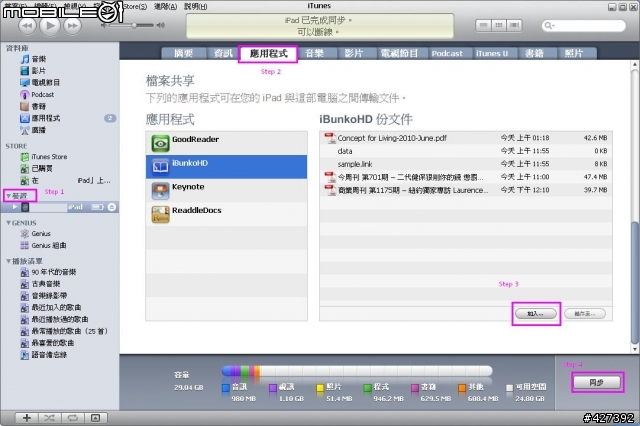Image resolution: width=640 pixels, height=426 pixels.
Task: Toggle repeat playback
Action: point(73,418)
